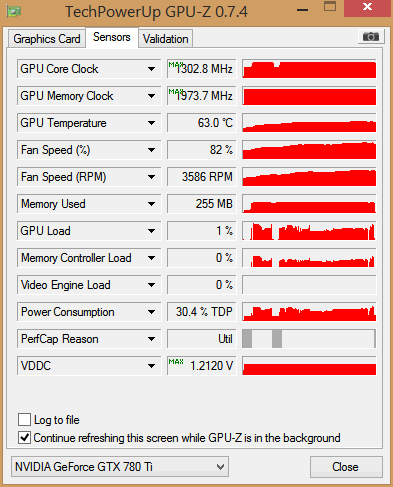Click the 63.0 °C temperature reading field
The width and height of the screenshot is (393, 487).
(202, 123)
